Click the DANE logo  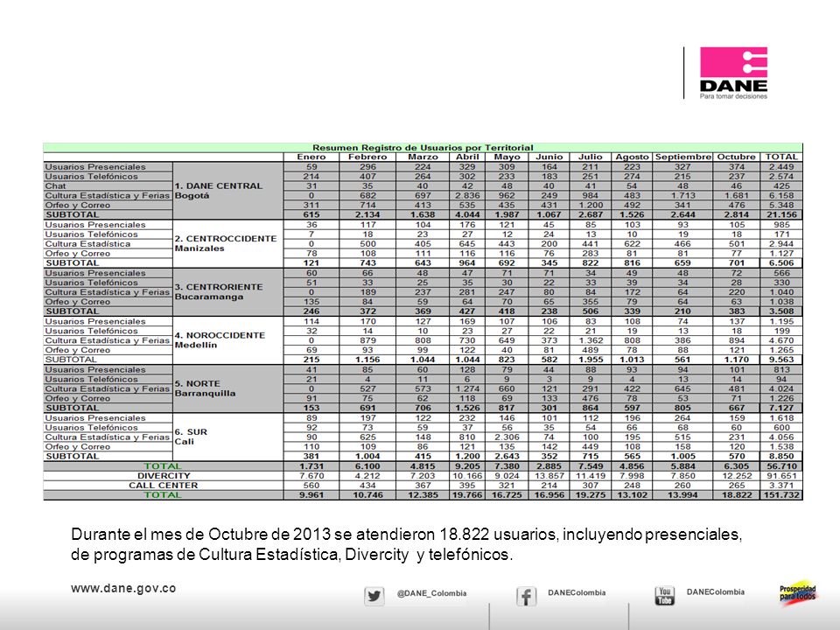click(x=733, y=73)
